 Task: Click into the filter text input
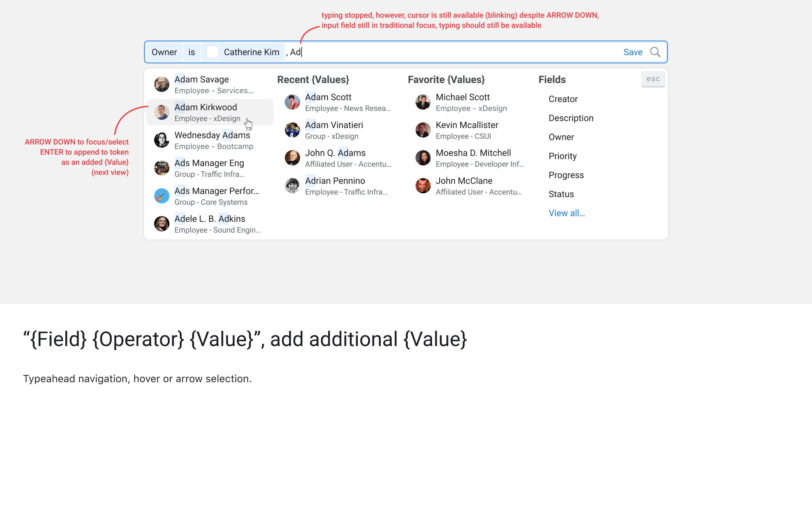436,52
